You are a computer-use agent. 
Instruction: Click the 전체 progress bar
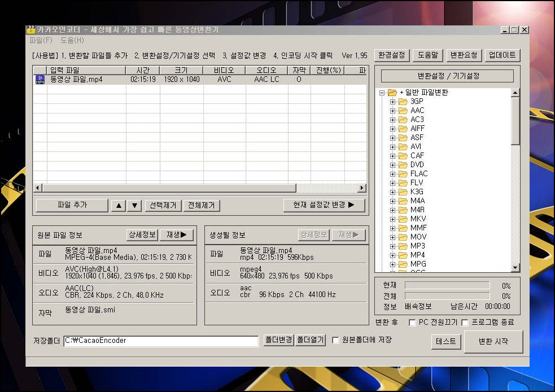pyautogui.click(x=447, y=295)
